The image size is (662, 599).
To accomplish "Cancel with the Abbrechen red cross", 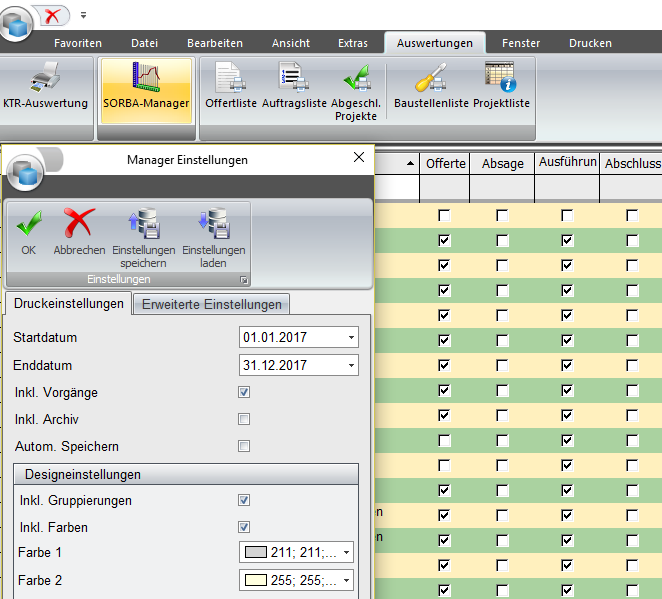I will (79, 232).
